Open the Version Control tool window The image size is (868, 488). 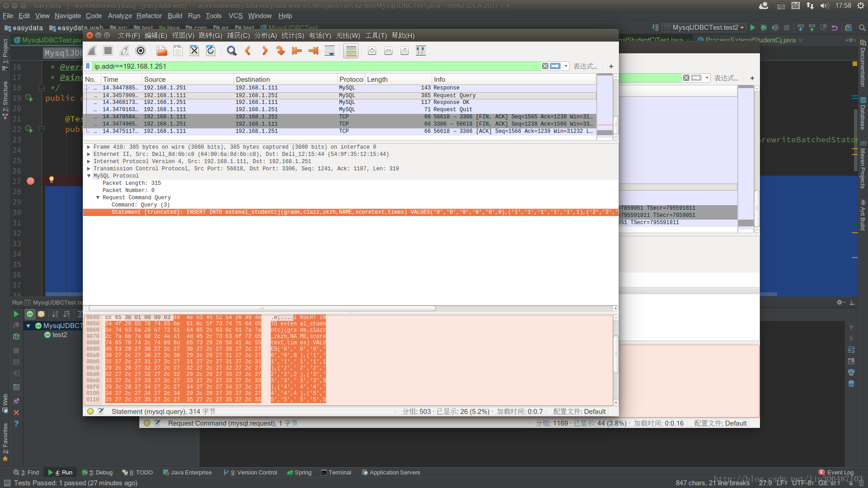coord(250,473)
